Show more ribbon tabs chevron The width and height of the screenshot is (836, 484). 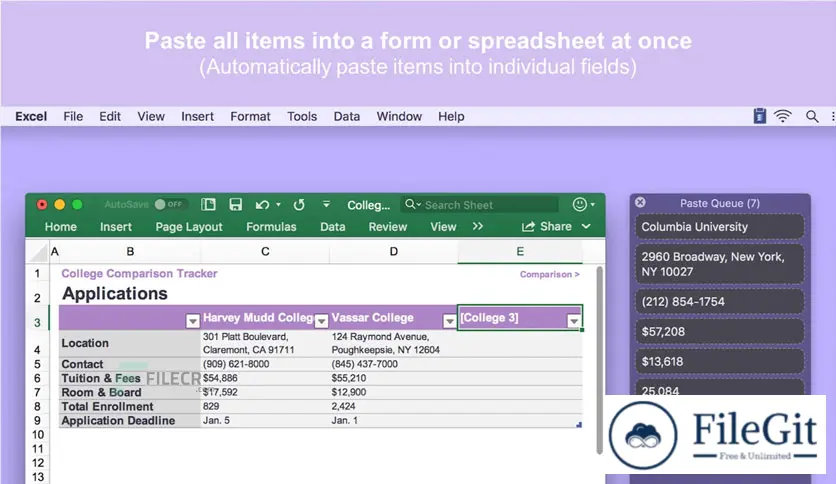click(x=478, y=227)
